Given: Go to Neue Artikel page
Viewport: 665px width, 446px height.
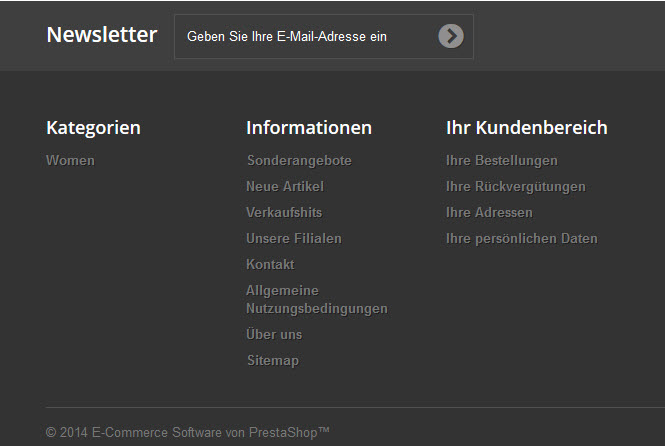Looking at the screenshot, I should tap(285, 186).
